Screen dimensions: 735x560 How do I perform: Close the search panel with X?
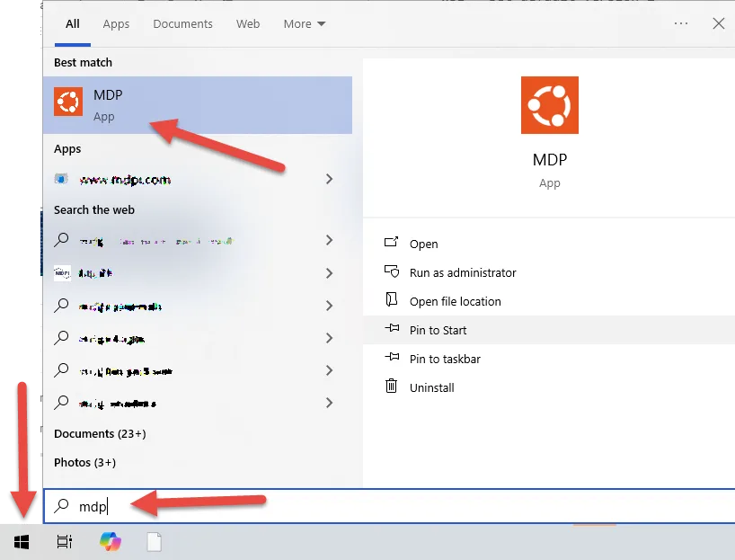[718, 23]
